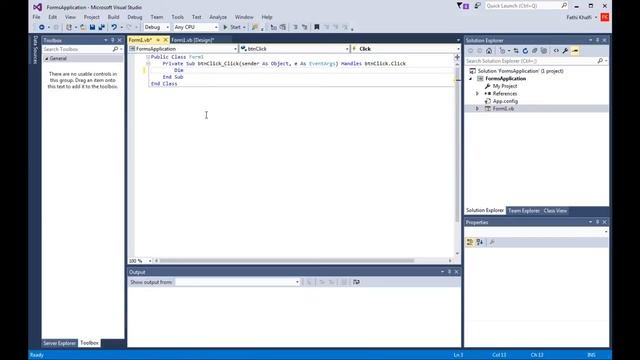
Task: Open the File menu
Action: click(x=36, y=17)
